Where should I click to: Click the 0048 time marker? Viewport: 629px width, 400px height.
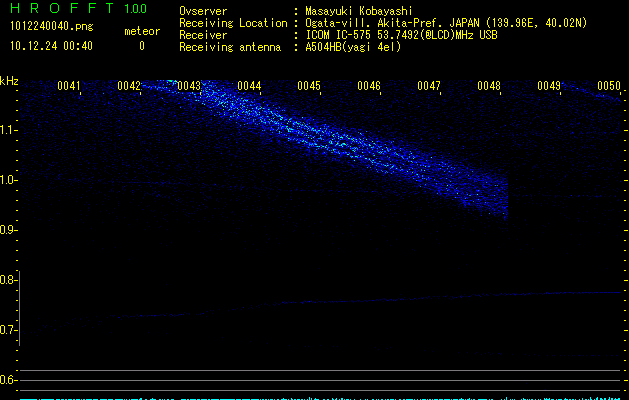(489, 86)
